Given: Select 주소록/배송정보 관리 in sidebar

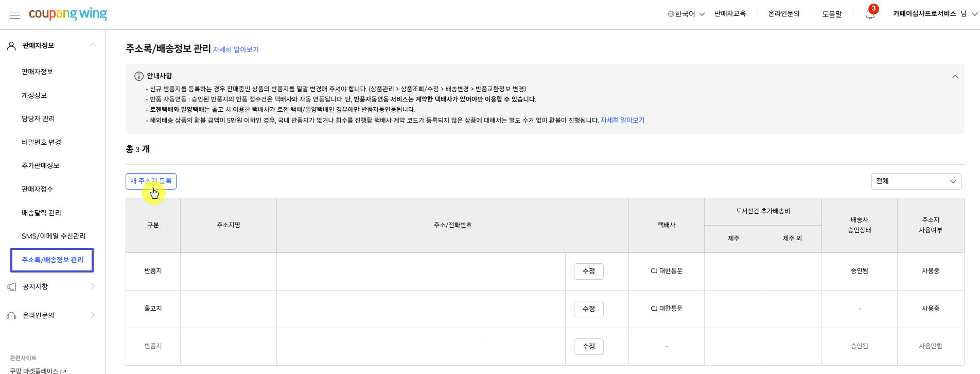Looking at the screenshot, I should click(x=52, y=260).
